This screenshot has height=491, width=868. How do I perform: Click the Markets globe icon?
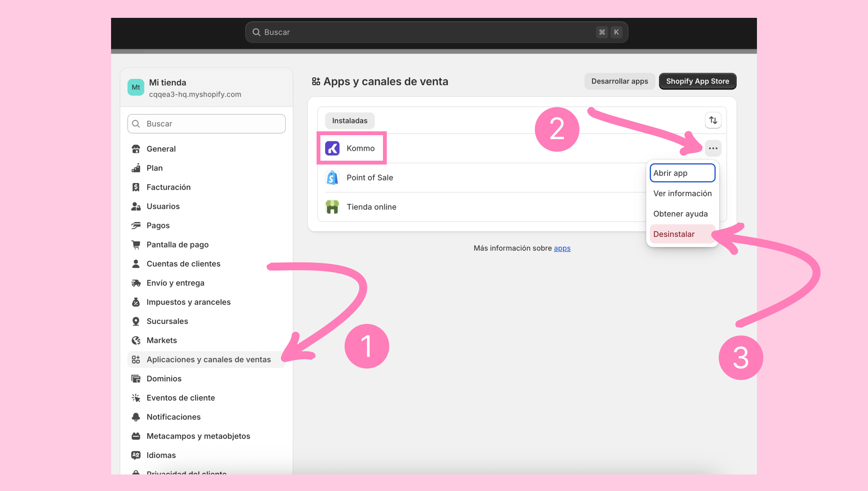point(136,340)
